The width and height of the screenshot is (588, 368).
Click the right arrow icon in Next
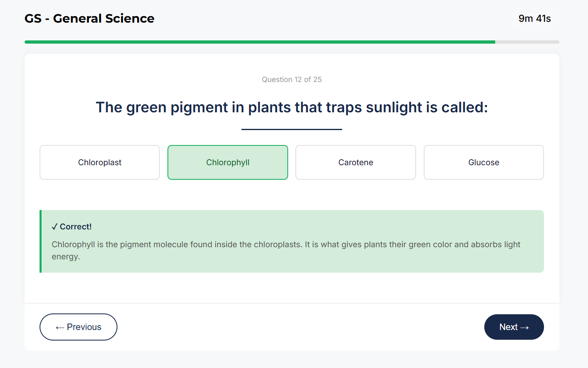click(x=525, y=328)
